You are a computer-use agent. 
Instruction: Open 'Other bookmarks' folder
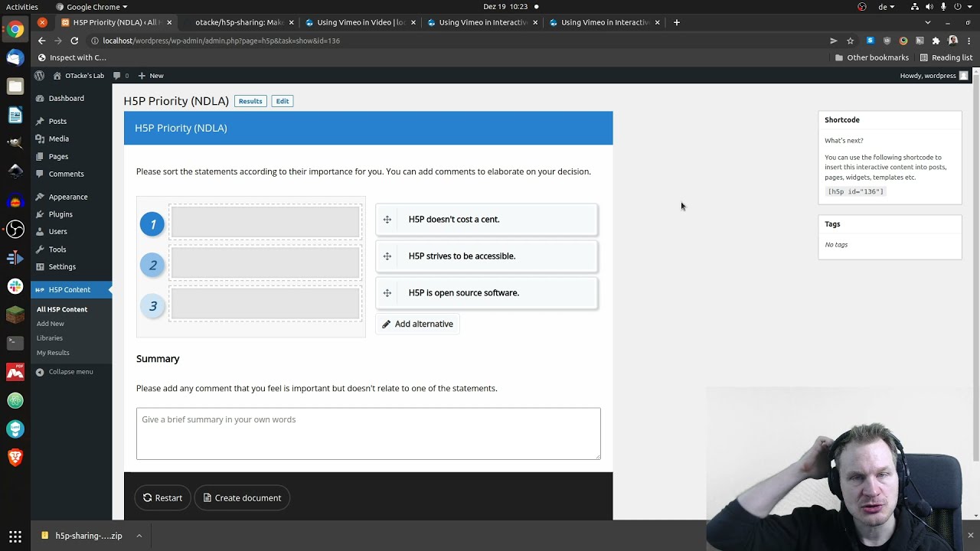tap(871, 57)
